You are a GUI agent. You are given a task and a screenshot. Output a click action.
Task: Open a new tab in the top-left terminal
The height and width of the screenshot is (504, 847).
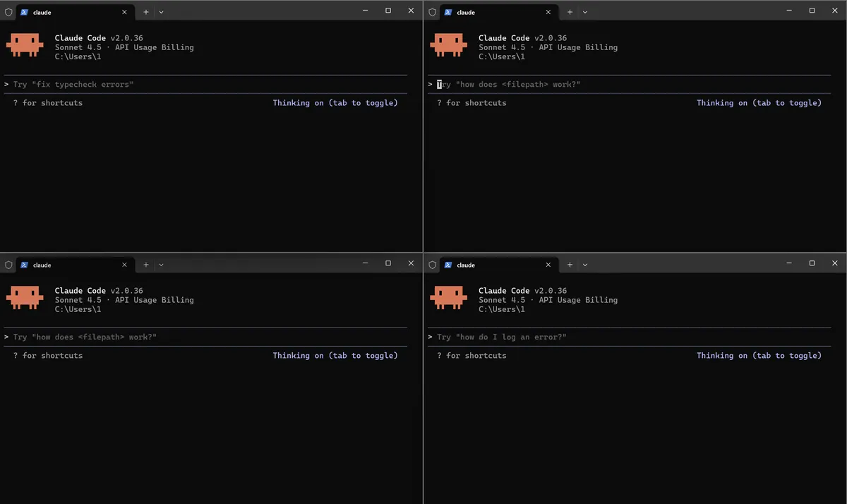click(146, 12)
